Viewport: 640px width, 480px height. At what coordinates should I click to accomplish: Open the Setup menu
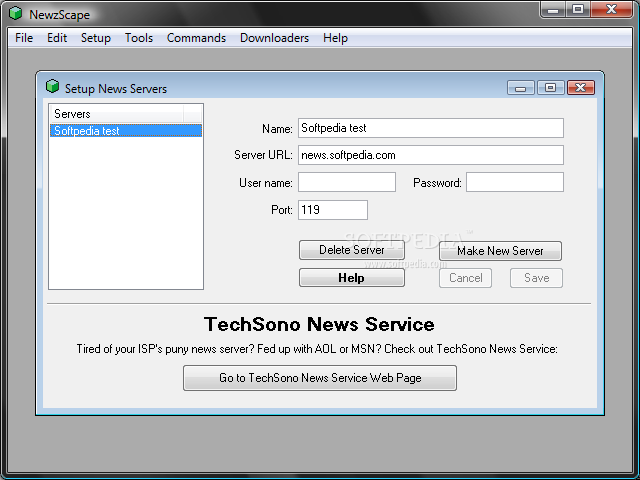[x=96, y=38]
